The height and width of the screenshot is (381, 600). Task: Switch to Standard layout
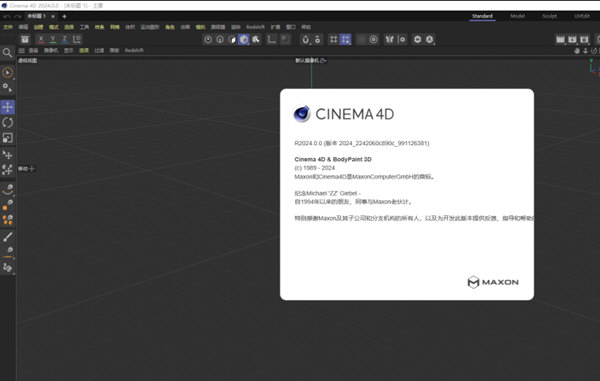coord(482,16)
